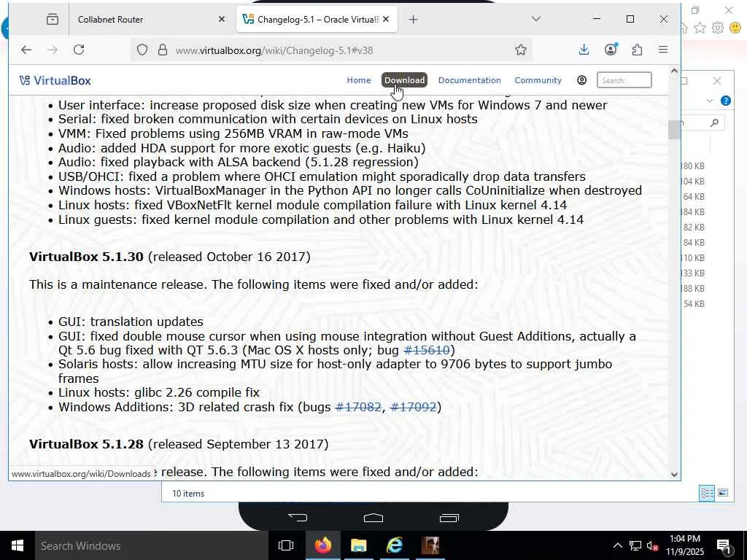
Task: Click the muted speaker tray icon
Action: point(653,546)
